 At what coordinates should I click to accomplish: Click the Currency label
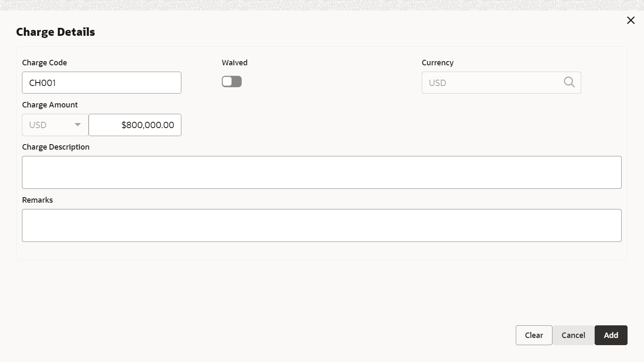(438, 62)
